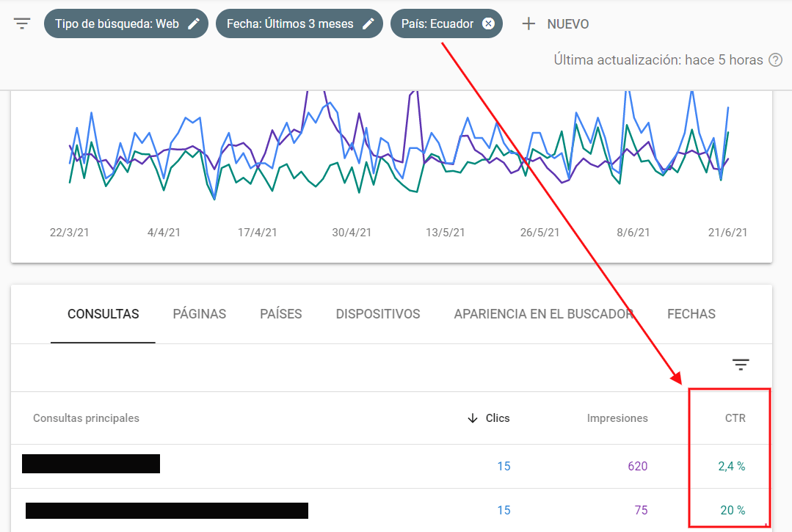Screen dimensions: 792x532
Task: Click the clicks value in the 75 impressions row
Action: [x=504, y=510]
